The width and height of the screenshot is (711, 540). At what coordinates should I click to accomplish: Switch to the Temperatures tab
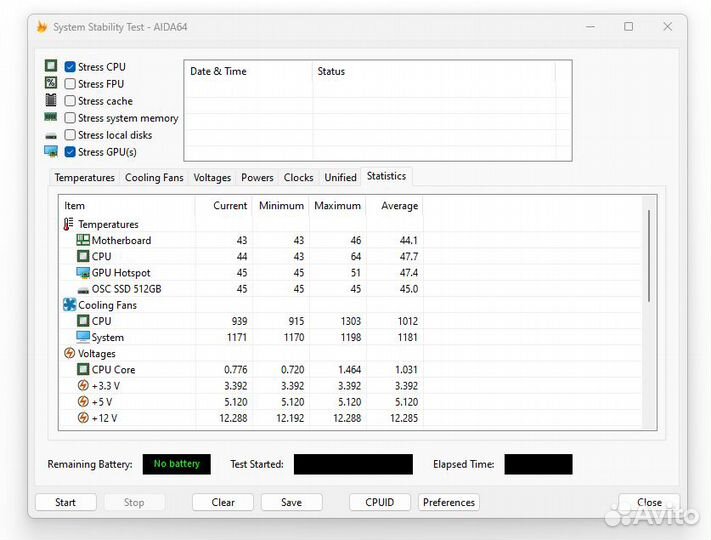[x=84, y=177]
